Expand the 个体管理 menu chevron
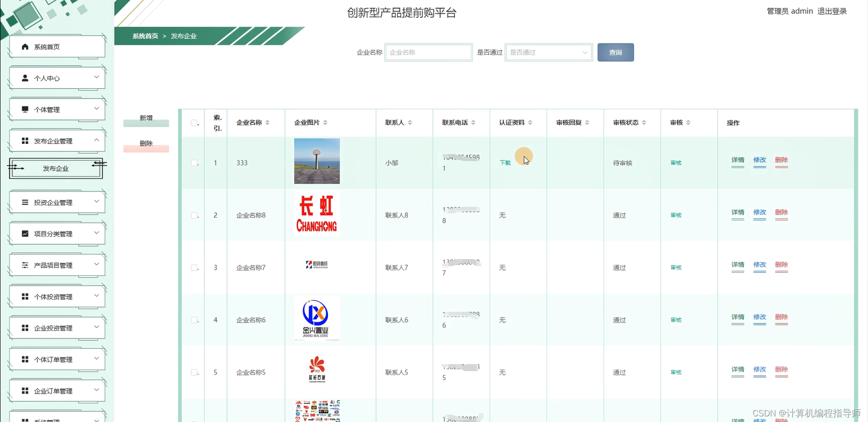This screenshot has width=868, height=422. 97,108
